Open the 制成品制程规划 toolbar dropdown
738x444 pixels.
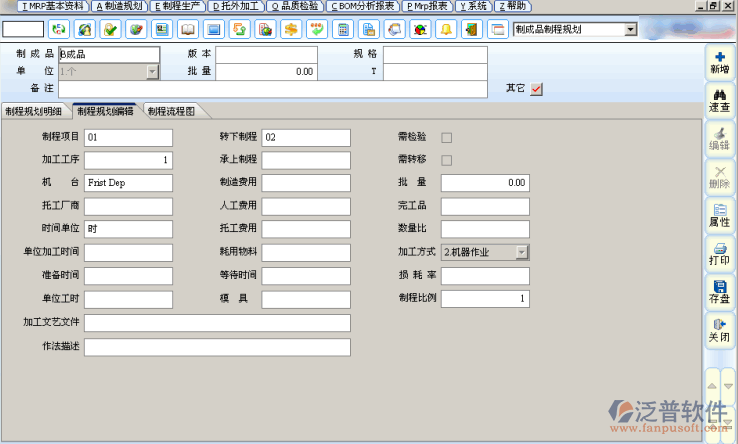(x=630, y=29)
